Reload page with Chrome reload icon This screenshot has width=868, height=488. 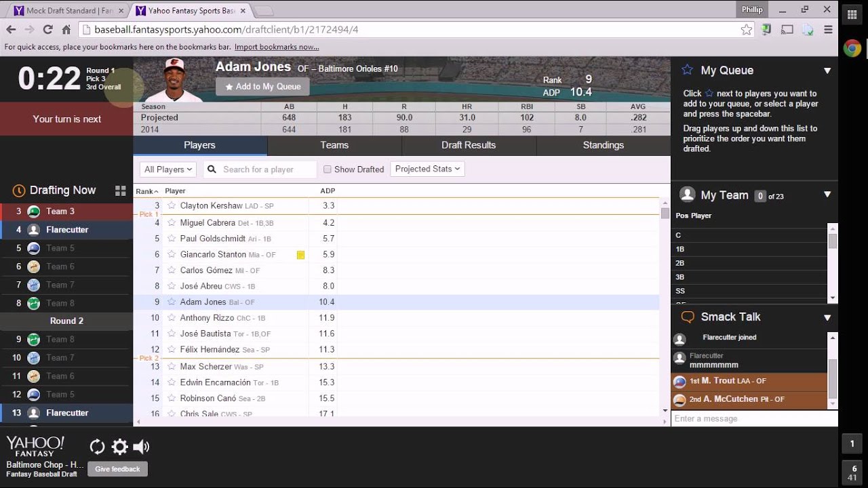coord(47,30)
